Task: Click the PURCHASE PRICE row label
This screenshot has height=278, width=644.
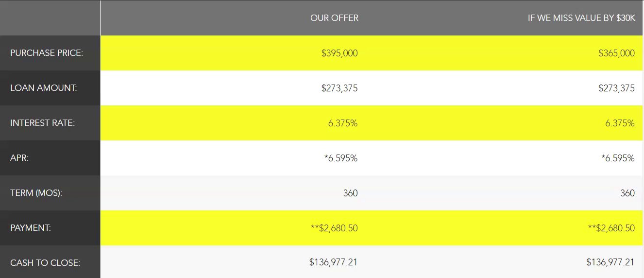Action: (47, 53)
